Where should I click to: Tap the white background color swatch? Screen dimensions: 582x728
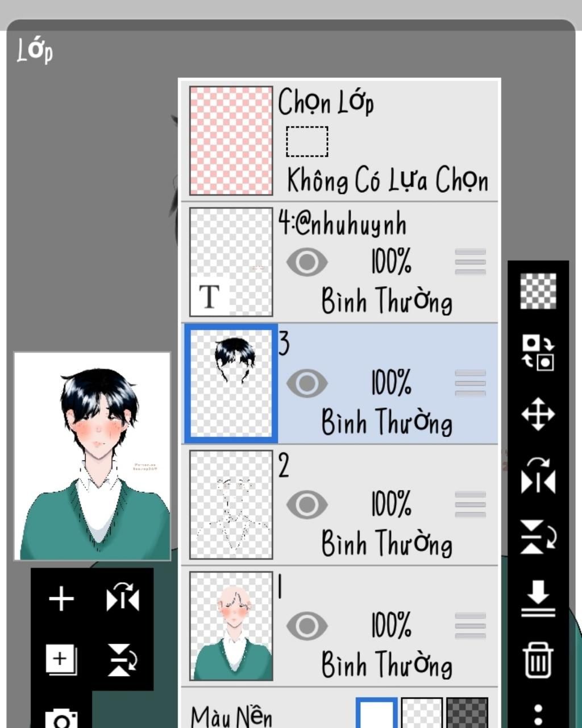tap(377, 713)
